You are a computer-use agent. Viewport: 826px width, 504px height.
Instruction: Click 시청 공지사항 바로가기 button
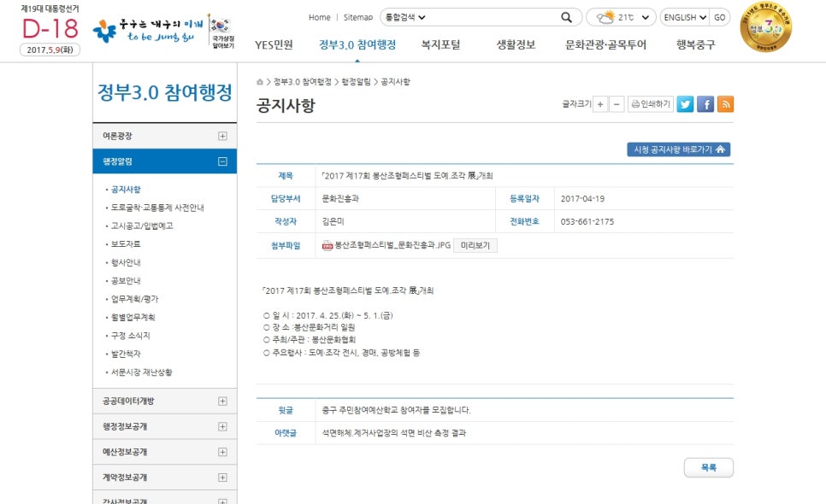tap(679, 149)
